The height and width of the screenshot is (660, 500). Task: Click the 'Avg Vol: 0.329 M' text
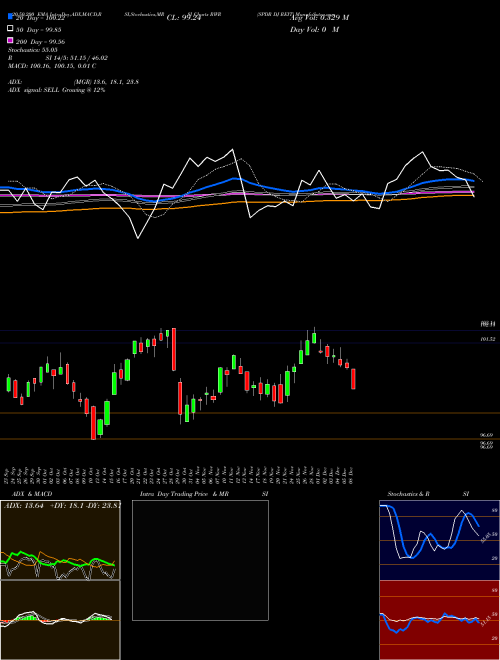319,18
